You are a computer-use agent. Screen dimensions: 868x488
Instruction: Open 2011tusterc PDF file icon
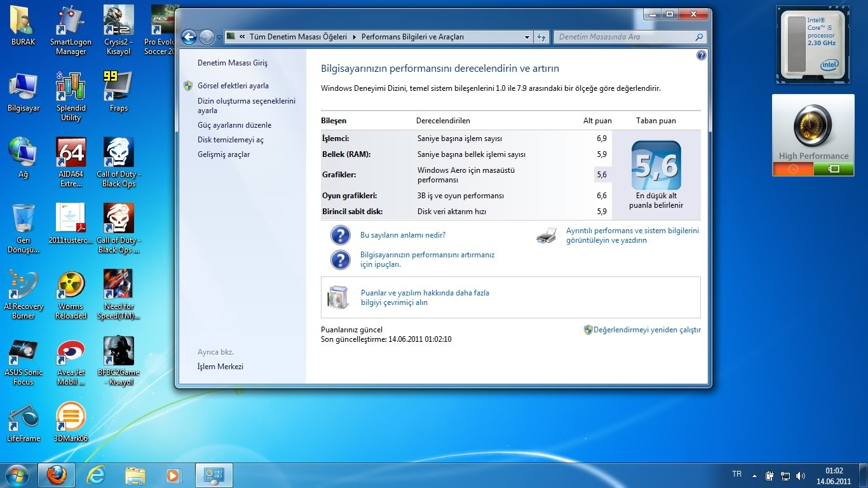pos(71,224)
